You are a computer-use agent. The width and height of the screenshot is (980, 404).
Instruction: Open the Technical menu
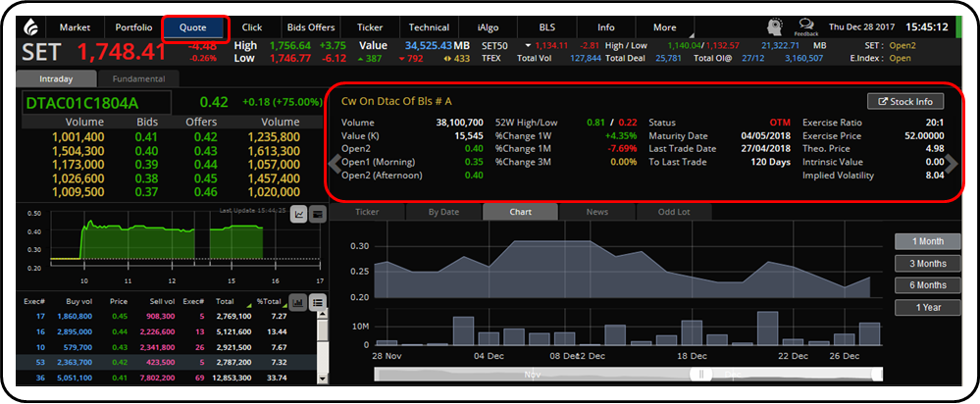[429, 27]
